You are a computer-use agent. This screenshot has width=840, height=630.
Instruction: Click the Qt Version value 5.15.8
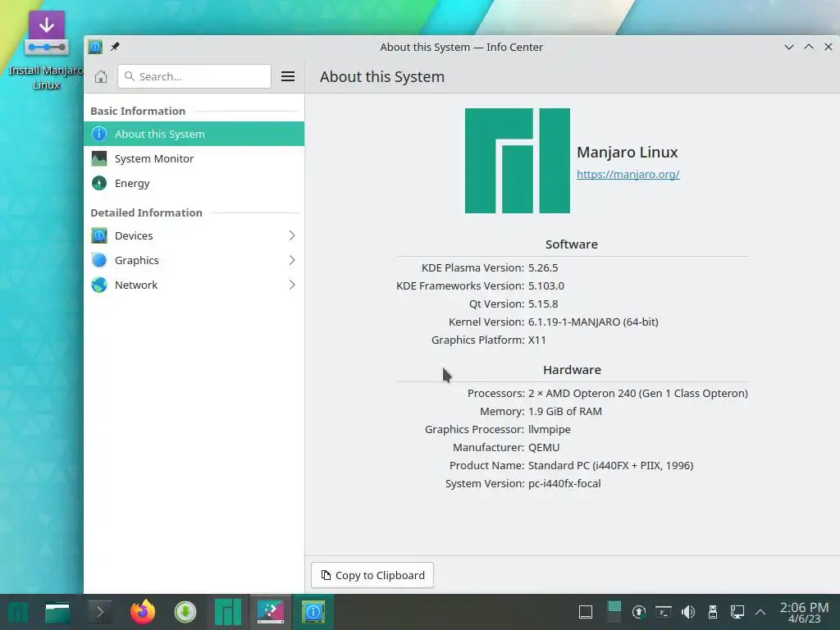tap(543, 304)
